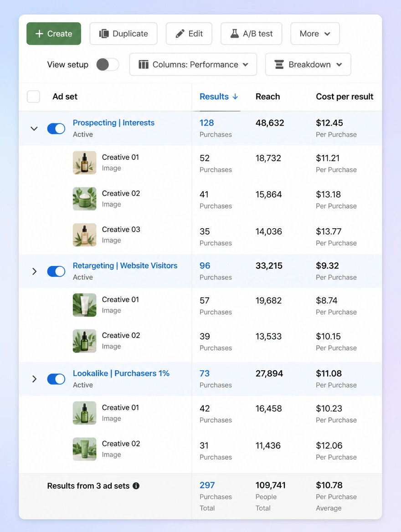Open the Prospecting | Interests ad set link
Screen dimensions: 401x532
113,123
